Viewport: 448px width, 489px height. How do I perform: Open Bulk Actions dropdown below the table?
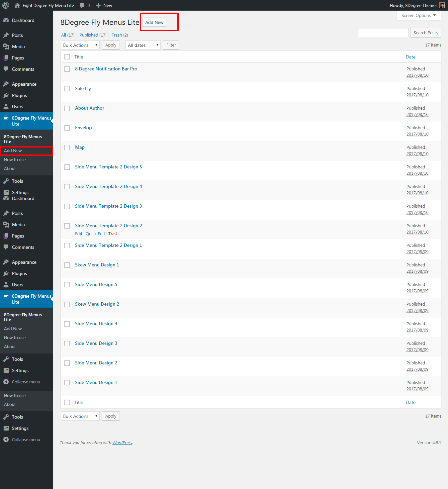coord(80,416)
